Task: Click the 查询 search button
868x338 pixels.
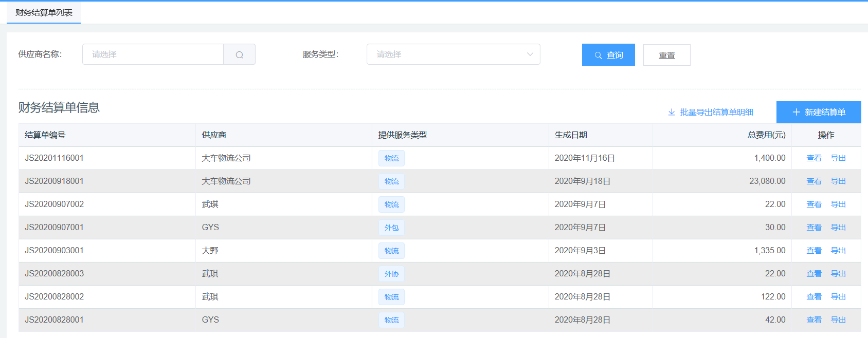Action: [608, 55]
